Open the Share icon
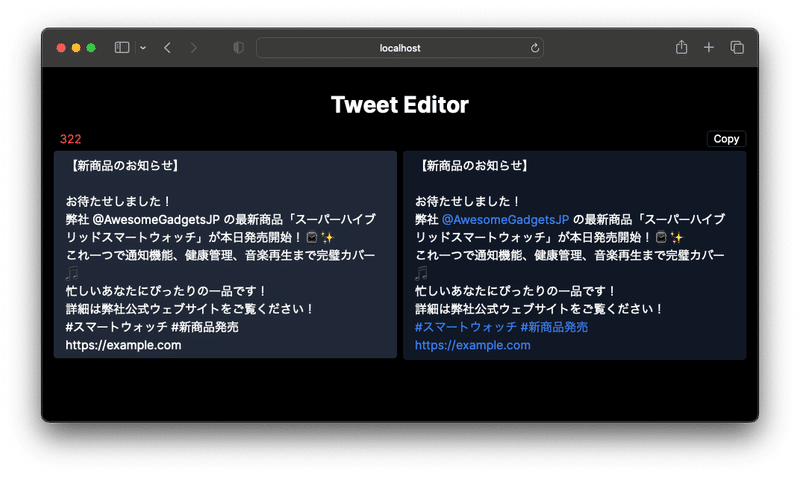This screenshot has width=800, height=477. point(682,47)
